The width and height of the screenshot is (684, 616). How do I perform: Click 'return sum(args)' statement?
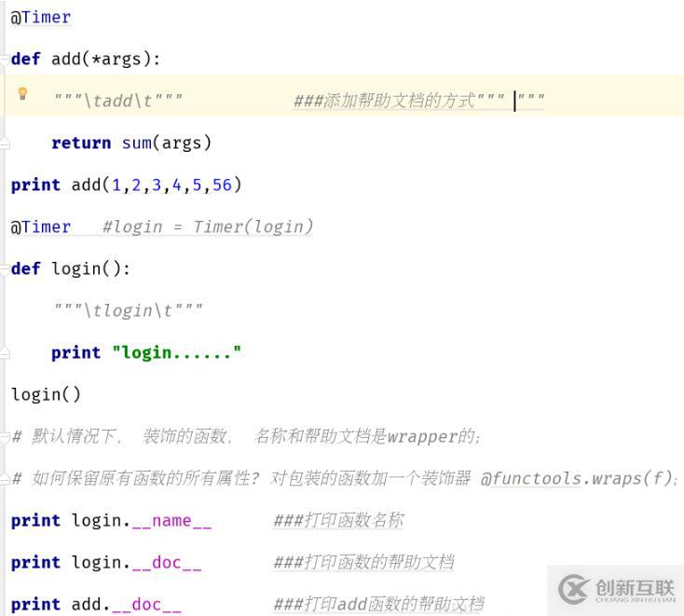(x=131, y=144)
